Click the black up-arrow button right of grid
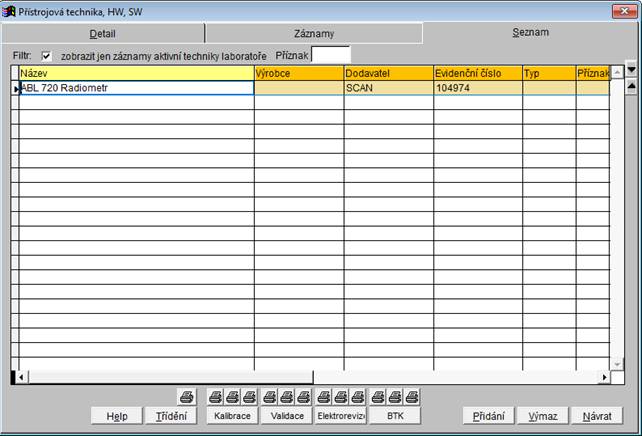This screenshot has width=642, height=436. [631, 86]
